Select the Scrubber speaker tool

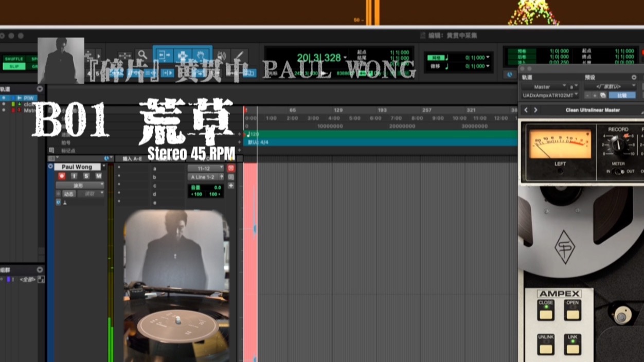[222, 55]
